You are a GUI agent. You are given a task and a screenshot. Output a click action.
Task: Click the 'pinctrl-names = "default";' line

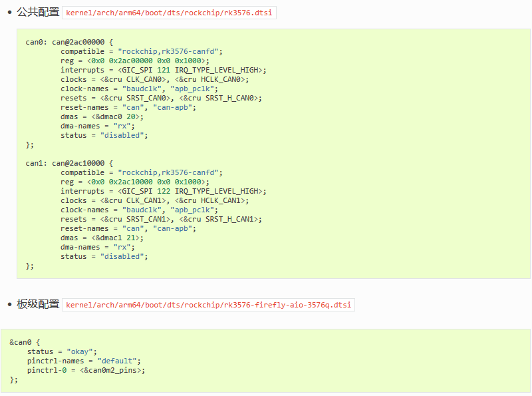pyautogui.click(x=84, y=361)
